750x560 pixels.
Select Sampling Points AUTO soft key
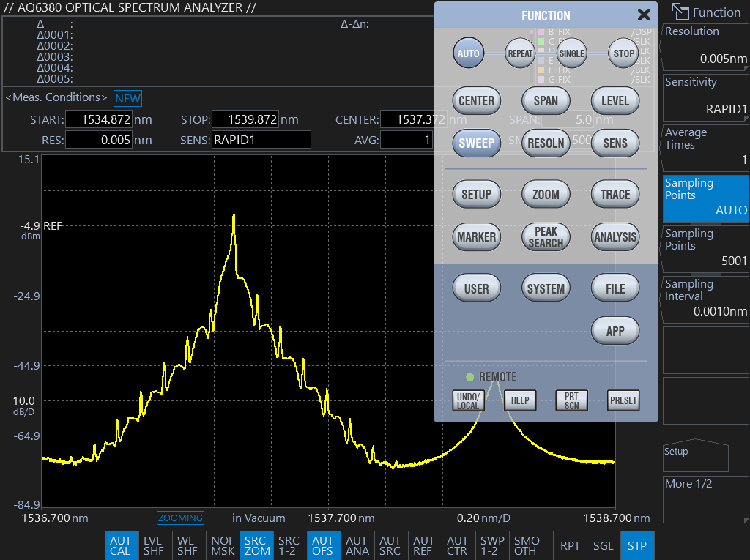point(705,198)
